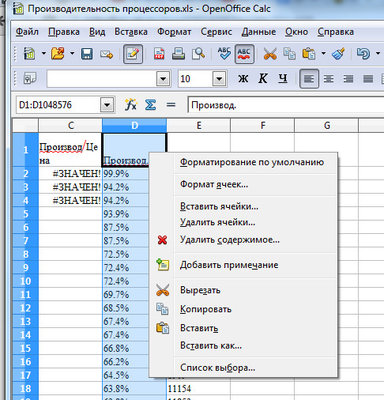Toggle AutoSpellcheck red-underlined ABC button
This screenshot has height=400, width=384.
(x=244, y=54)
